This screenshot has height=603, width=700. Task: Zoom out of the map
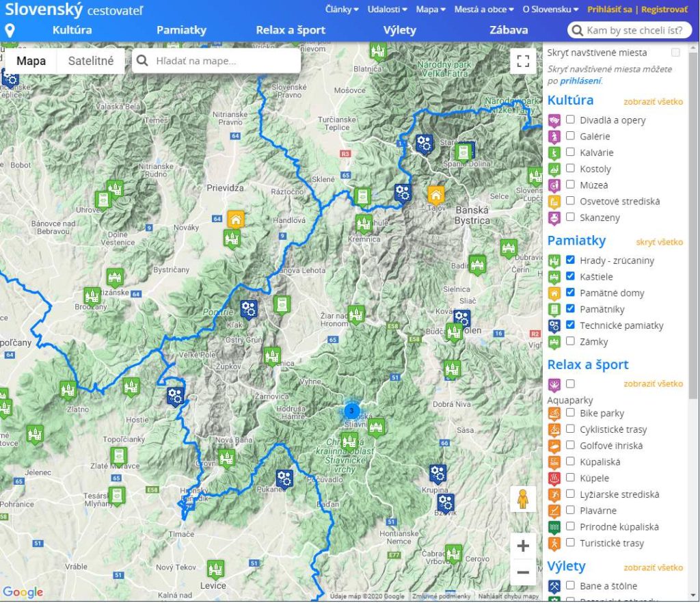click(x=523, y=572)
